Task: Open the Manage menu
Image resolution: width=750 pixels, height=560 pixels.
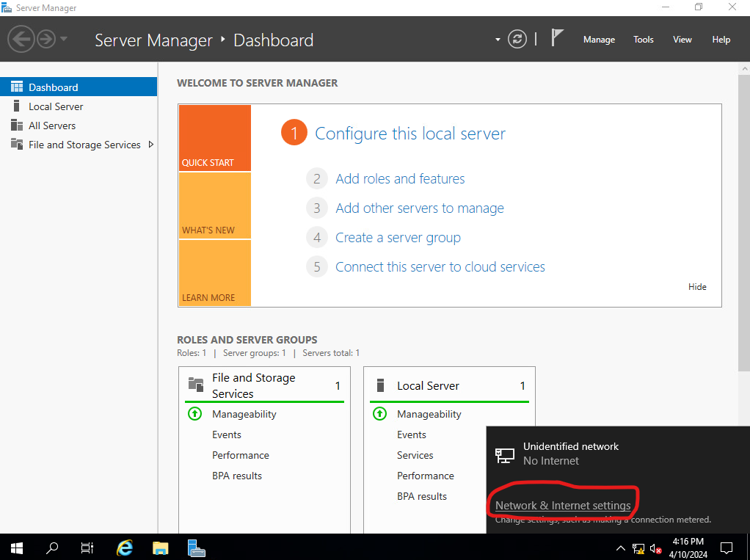Action: click(599, 40)
